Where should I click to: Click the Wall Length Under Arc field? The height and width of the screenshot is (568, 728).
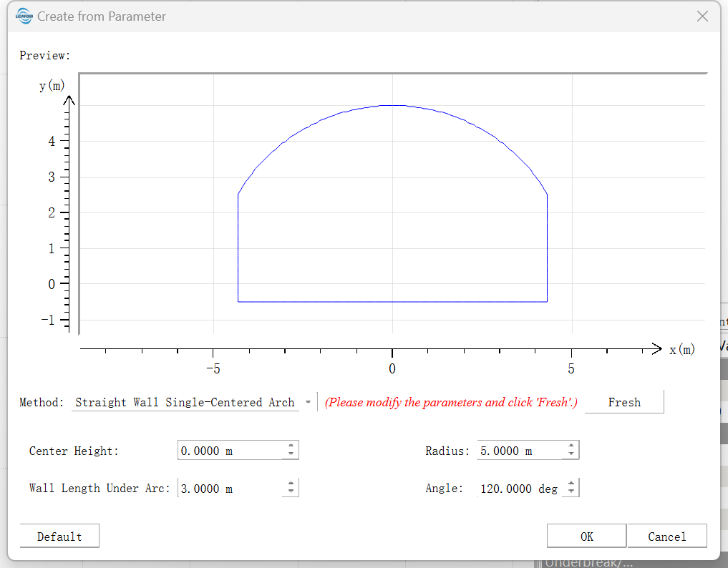230,488
